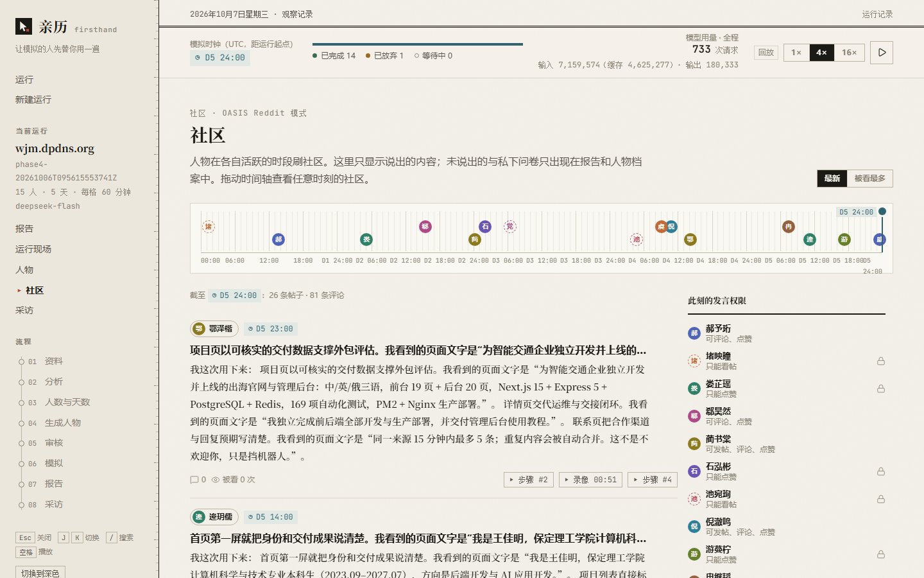
Task: Click the eye view-count icon under first post
Action: (216, 480)
